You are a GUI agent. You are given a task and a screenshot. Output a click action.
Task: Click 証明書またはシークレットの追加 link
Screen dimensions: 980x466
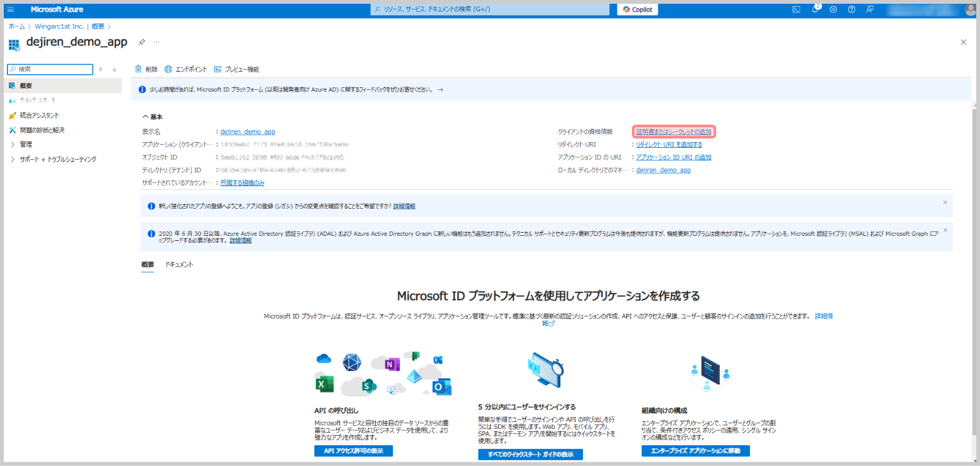(x=674, y=132)
